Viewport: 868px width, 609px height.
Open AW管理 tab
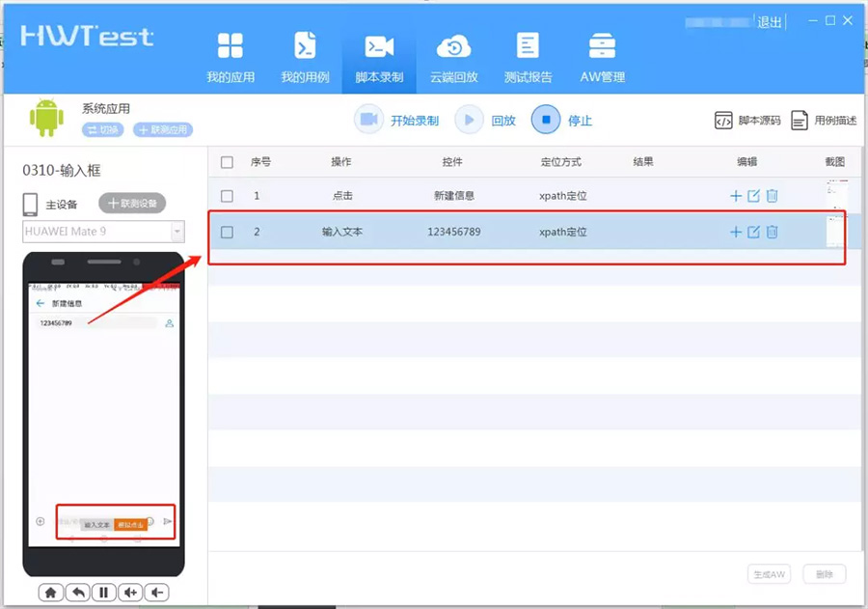coord(602,58)
